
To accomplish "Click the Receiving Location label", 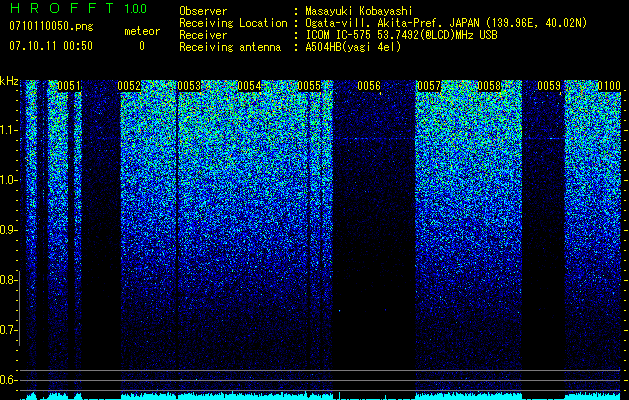I will click(x=233, y=23).
